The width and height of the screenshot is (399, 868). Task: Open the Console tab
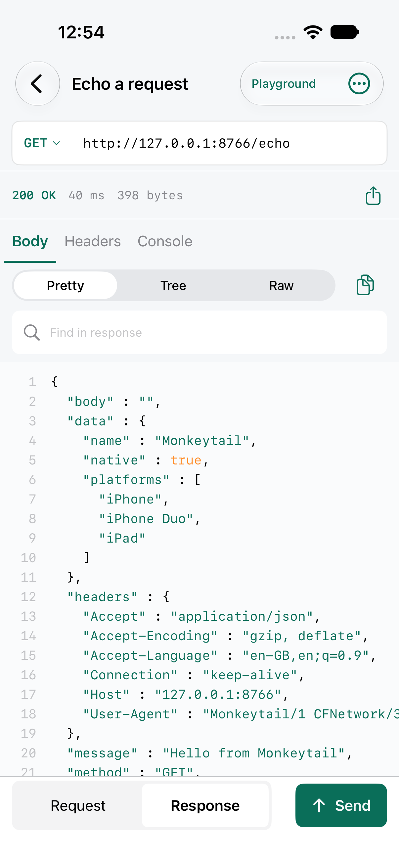click(x=165, y=241)
